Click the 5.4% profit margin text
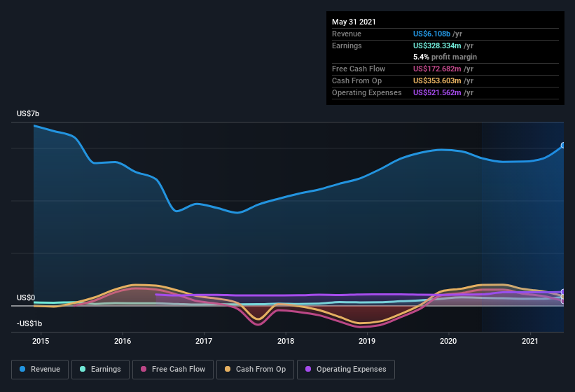The width and height of the screenshot is (575, 392). tap(445, 57)
